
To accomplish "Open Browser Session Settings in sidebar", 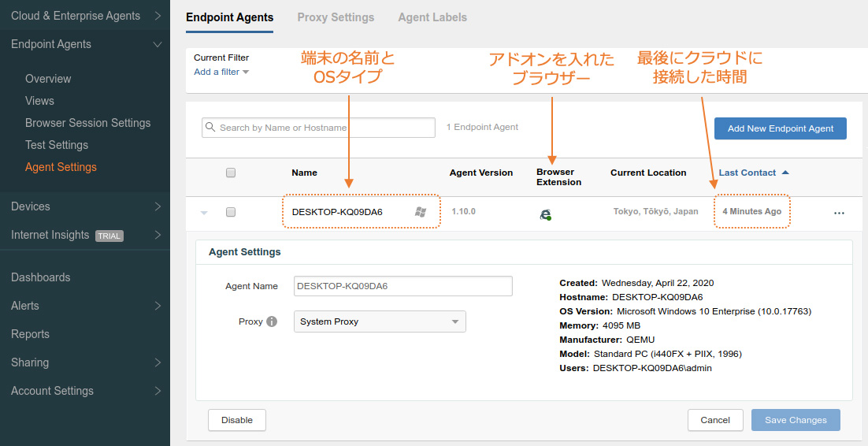I will pos(87,123).
